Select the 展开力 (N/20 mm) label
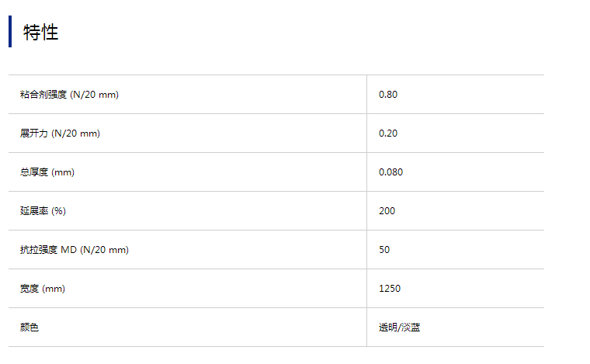Viewport: 590px width, 364px height. click(60, 133)
